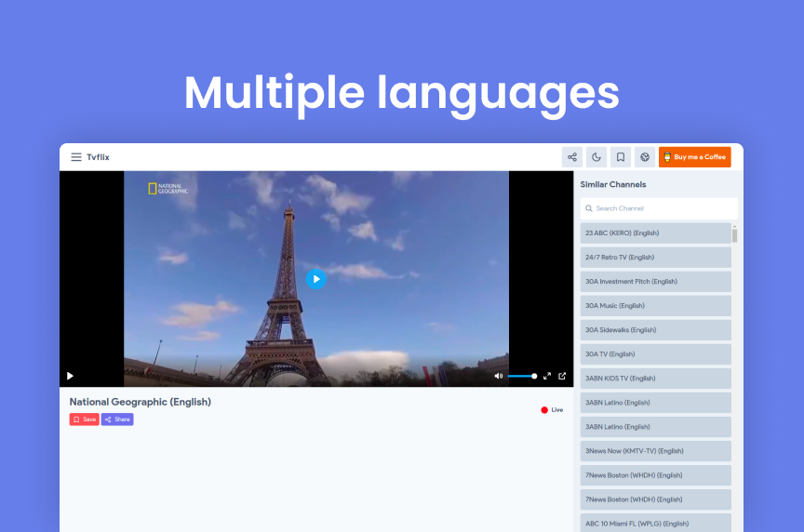Mute the video with speaker icon
The height and width of the screenshot is (532, 804).
[498, 376]
